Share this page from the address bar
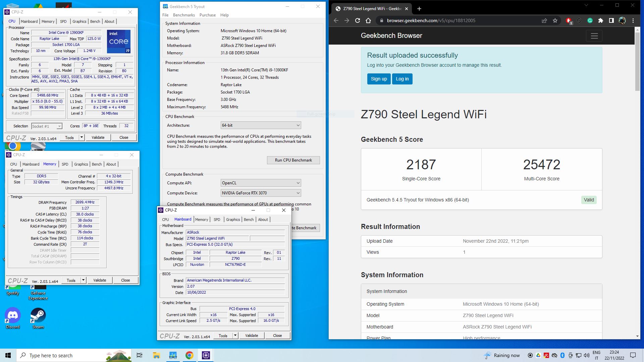 point(544,20)
